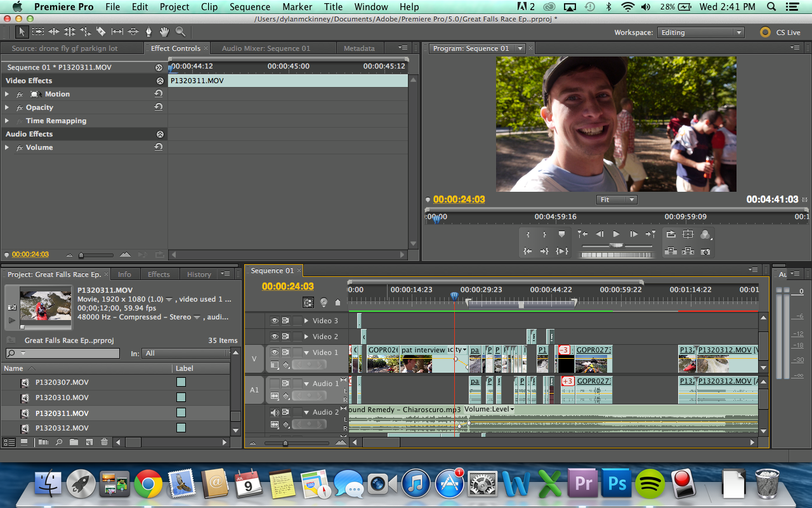Mute the Audio 2 track speaker
812x508 pixels.
click(x=275, y=412)
